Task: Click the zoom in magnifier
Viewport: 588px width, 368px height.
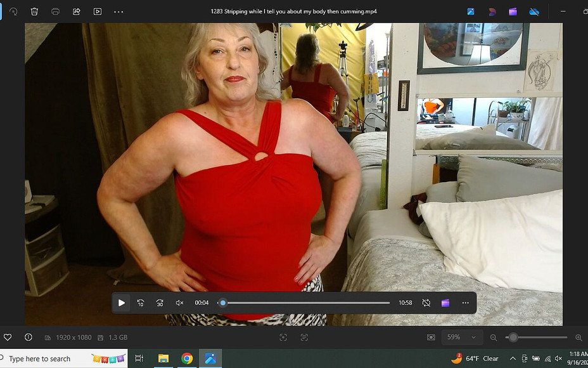Action: coord(578,338)
